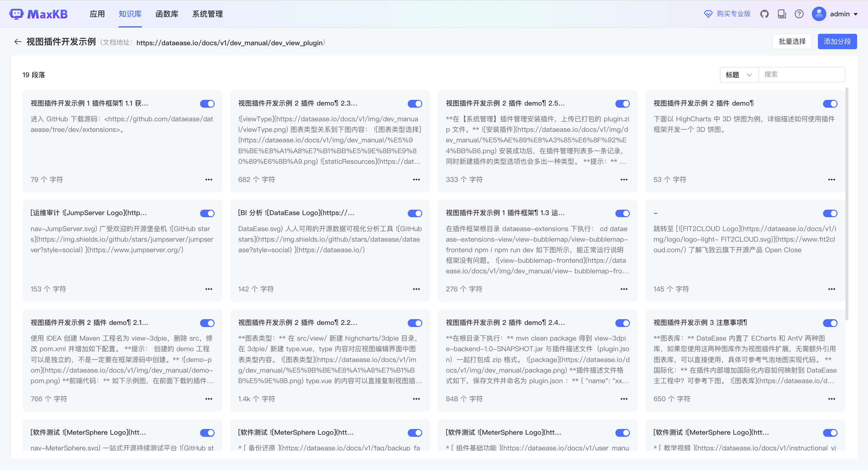Click the help question mark icon
The height and width of the screenshot is (470, 868).
coord(799,14)
